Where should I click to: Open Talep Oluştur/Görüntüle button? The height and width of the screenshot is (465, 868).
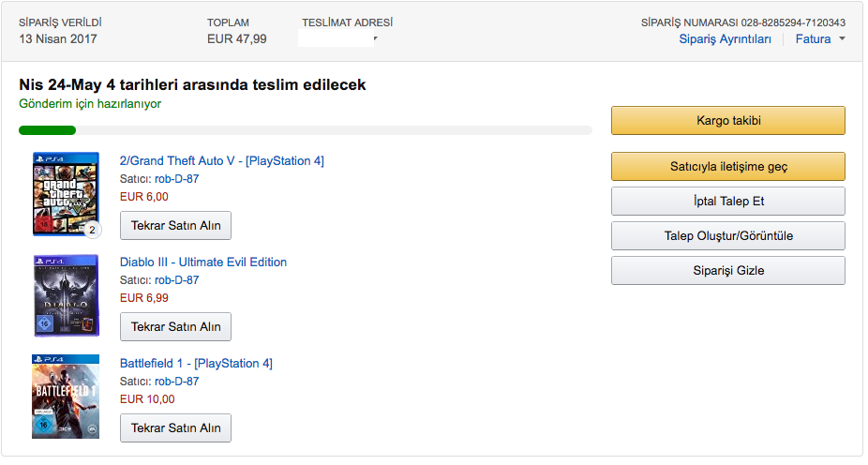click(x=727, y=235)
